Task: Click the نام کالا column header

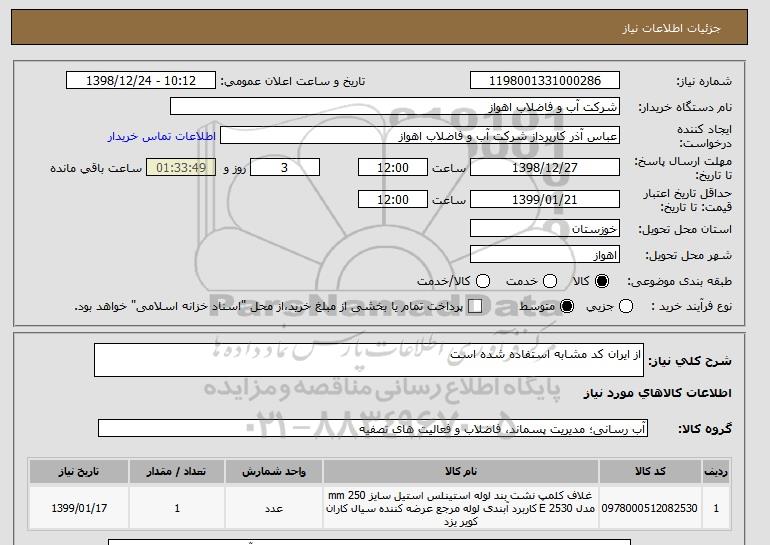Action: (461, 471)
